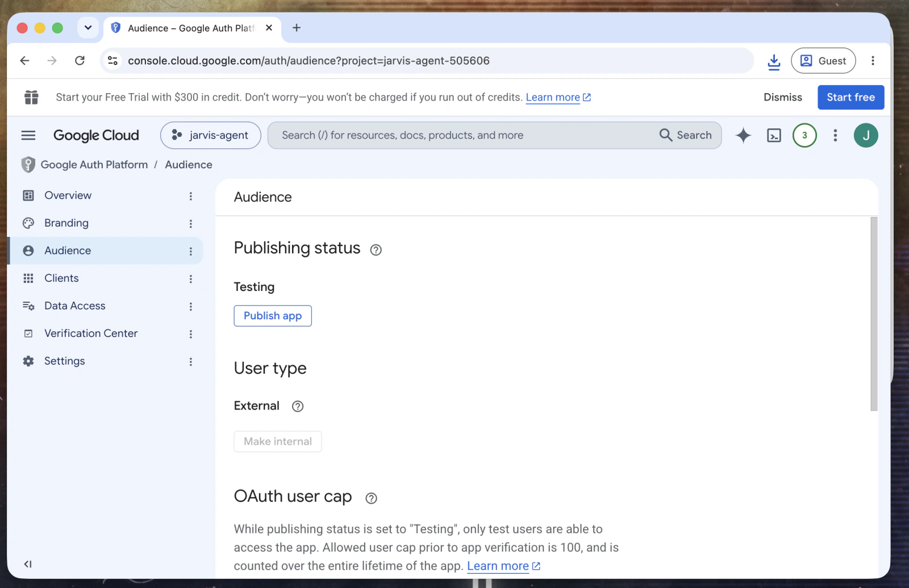Go back to previous page
Screen dimensions: 909x588
pyautogui.click(x=24, y=61)
